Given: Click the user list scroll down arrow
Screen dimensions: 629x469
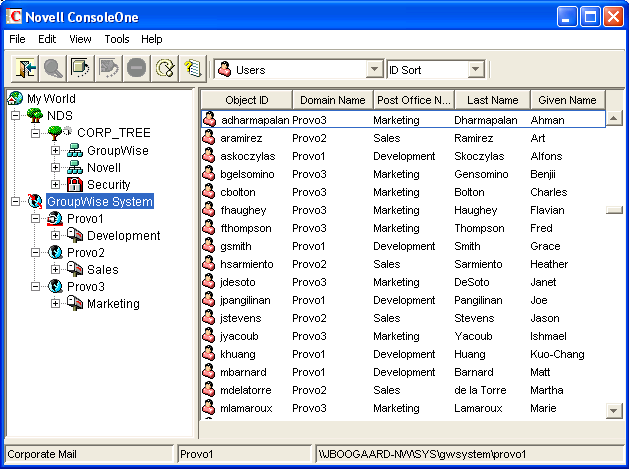Looking at the screenshot, I should [x=614, y=411].
